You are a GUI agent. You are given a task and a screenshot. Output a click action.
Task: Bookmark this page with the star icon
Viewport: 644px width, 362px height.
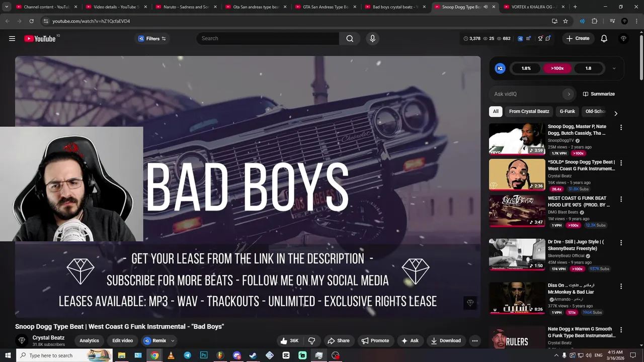click(x=566, y=21)
